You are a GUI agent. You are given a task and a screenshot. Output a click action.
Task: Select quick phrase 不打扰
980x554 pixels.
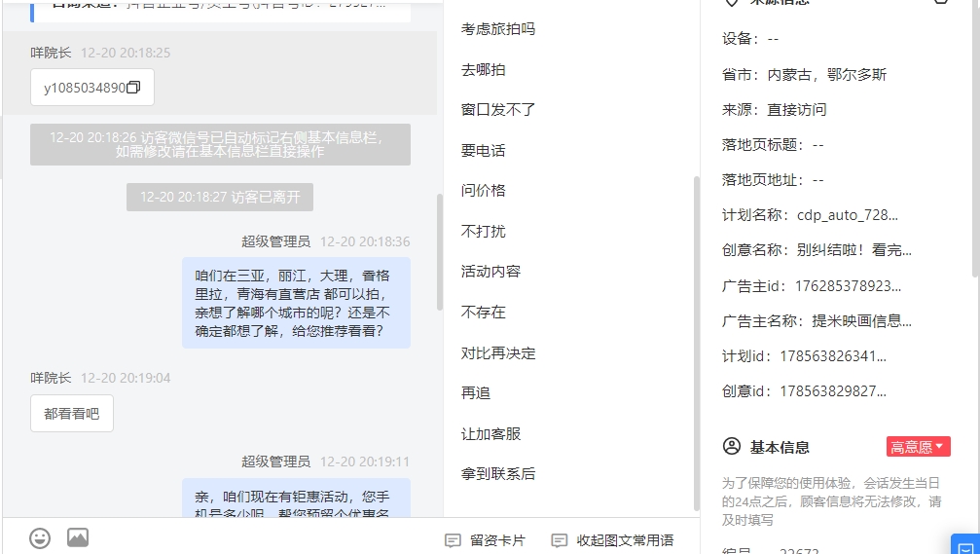point(483,232)
